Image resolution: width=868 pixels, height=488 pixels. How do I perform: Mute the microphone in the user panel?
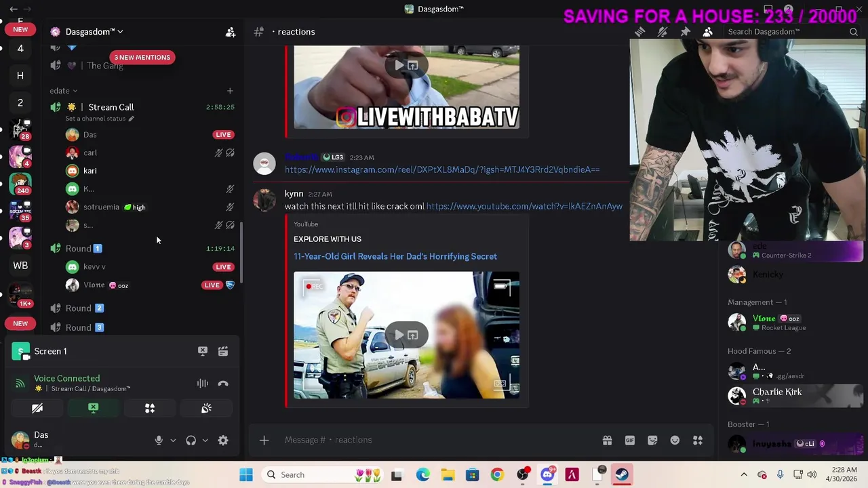[159, 441]
